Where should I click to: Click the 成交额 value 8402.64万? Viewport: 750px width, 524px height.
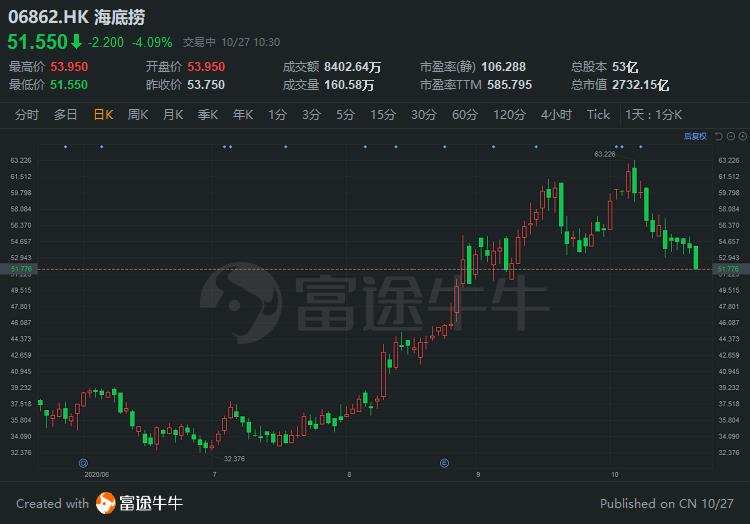pos(353,67)
